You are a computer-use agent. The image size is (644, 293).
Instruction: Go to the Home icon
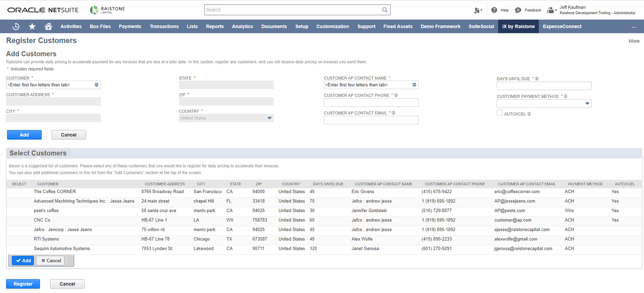(x=48, y=27)
